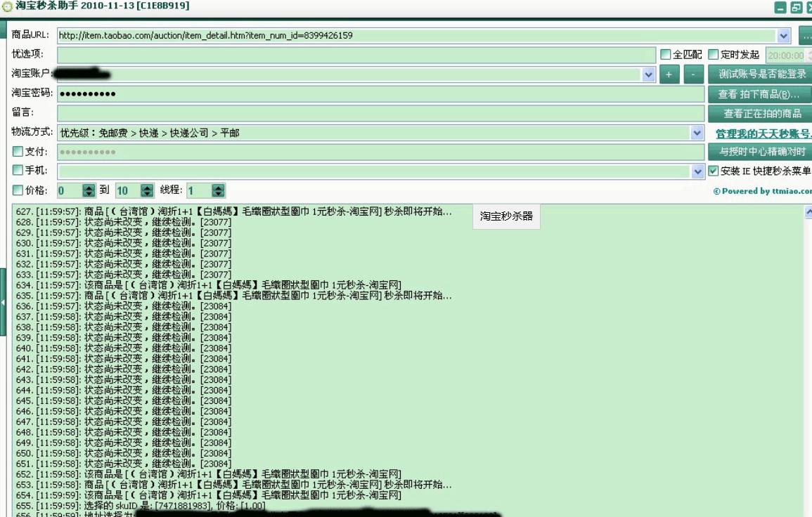
Task: Click the 20:00:00 scheduled time field
Action: pyautogui.click(x=785, y=55)
